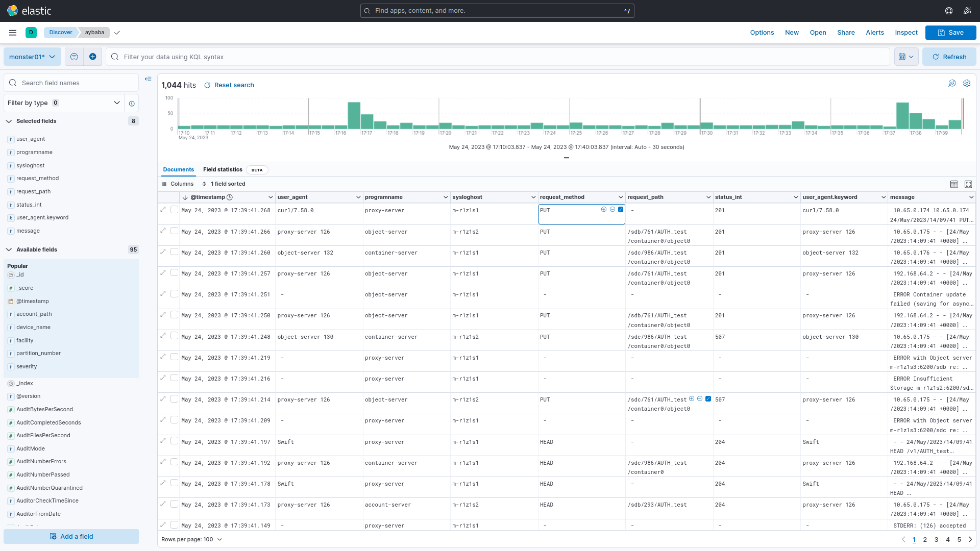Select checkbox for second document row
The image size is (980, 551).
click(x=175, y=231)
